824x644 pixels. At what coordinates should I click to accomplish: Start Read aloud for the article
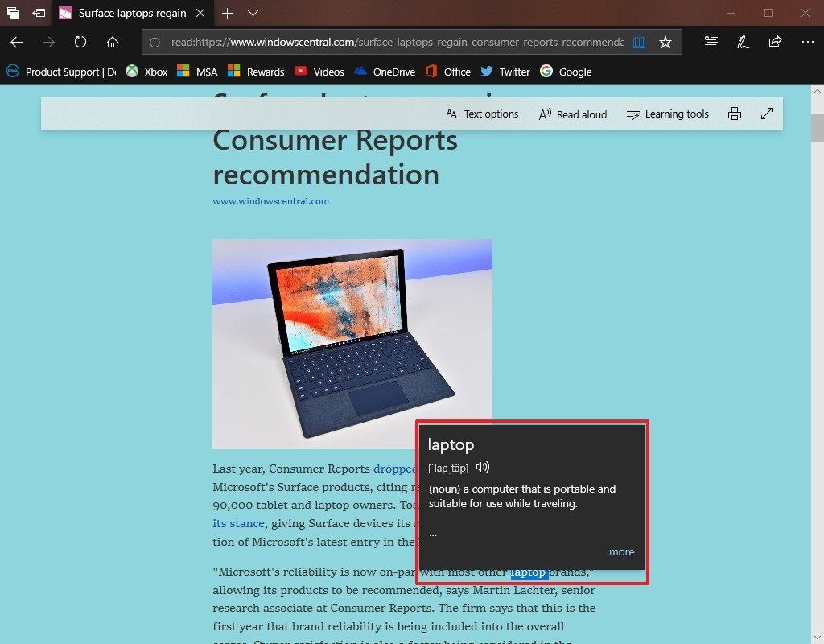pyautogui.click(x=572, y=114)
